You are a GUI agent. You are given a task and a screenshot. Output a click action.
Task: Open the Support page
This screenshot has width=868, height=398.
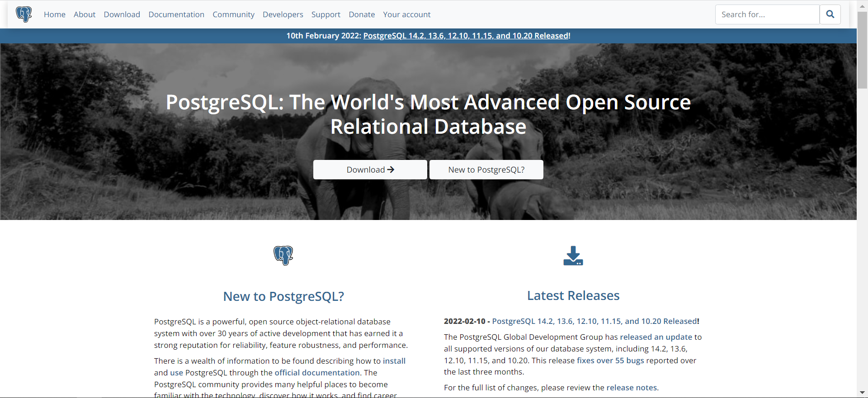(326, 14)
